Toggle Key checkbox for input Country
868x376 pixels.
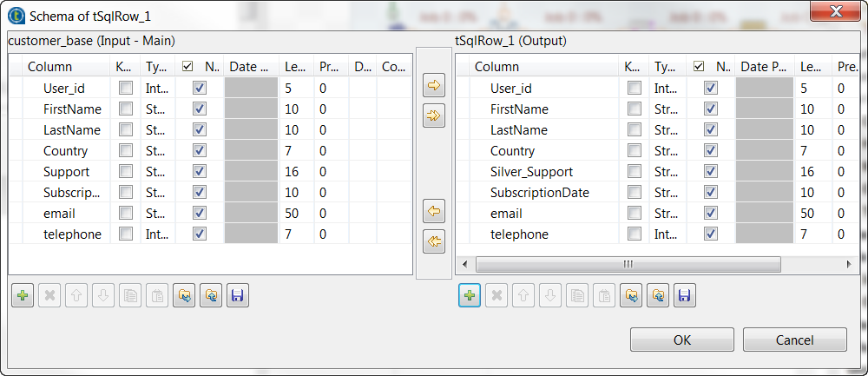coord(126,150)
